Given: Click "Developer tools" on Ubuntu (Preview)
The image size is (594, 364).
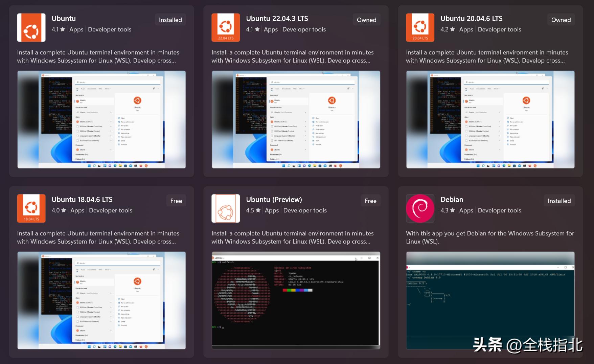Looking at the screenshot, I should tap(305, 210).
